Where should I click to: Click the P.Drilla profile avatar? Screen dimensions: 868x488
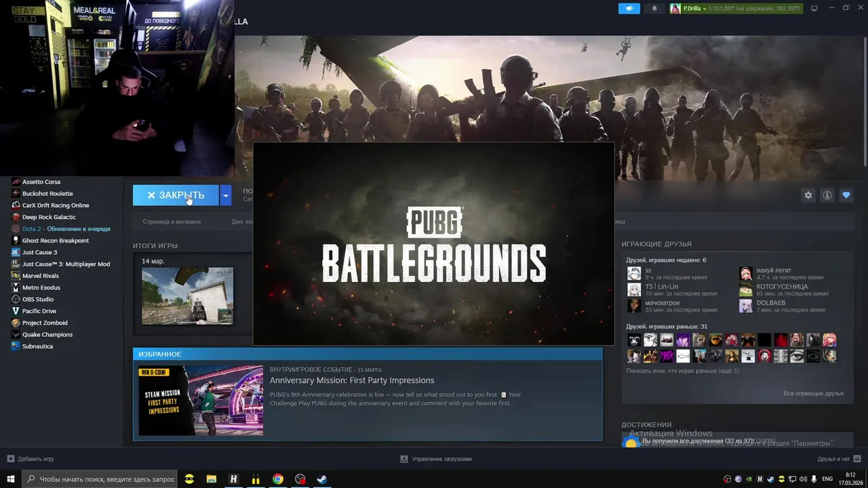coord(675,8)
